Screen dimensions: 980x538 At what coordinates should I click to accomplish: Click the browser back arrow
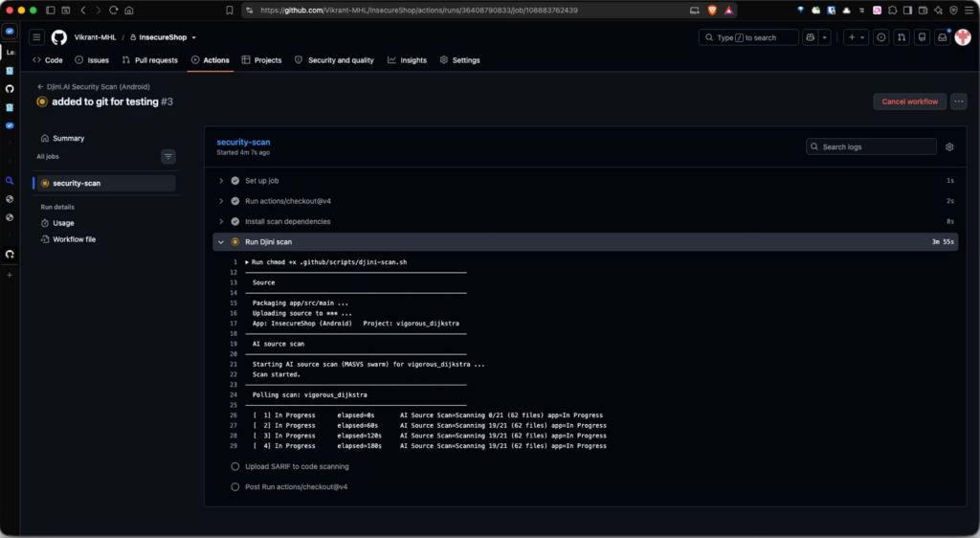pos(83,10)
